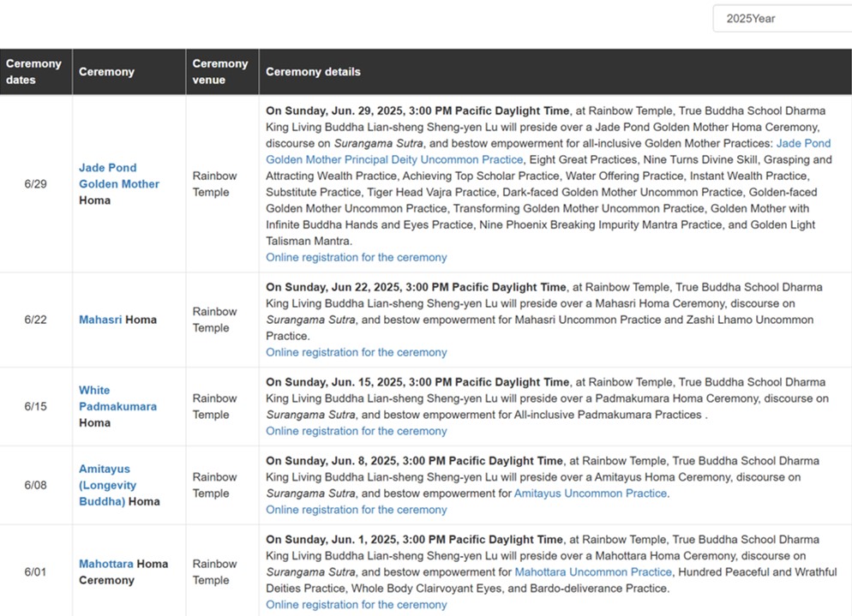Open the White Padmakumara ceremony link
The width and height of the screenshot is (852, 616).
click(x=118, y=398)
